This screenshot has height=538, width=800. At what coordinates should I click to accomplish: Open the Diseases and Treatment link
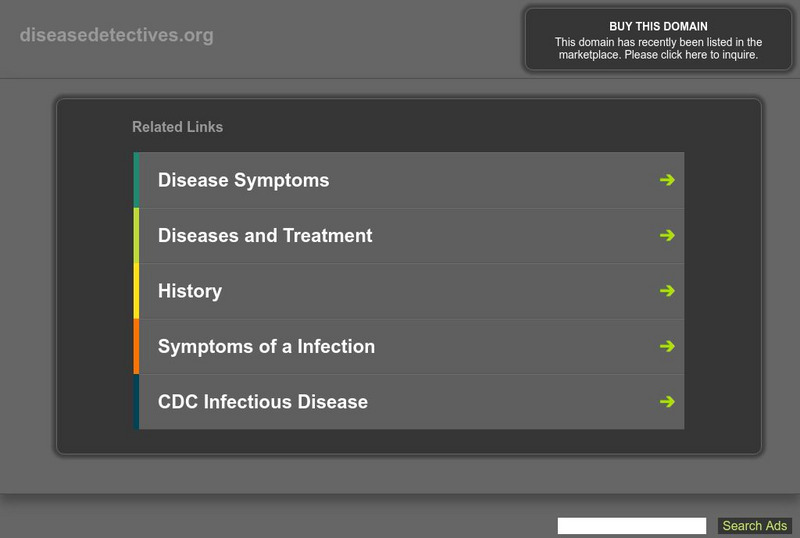(x=265, y=236)
